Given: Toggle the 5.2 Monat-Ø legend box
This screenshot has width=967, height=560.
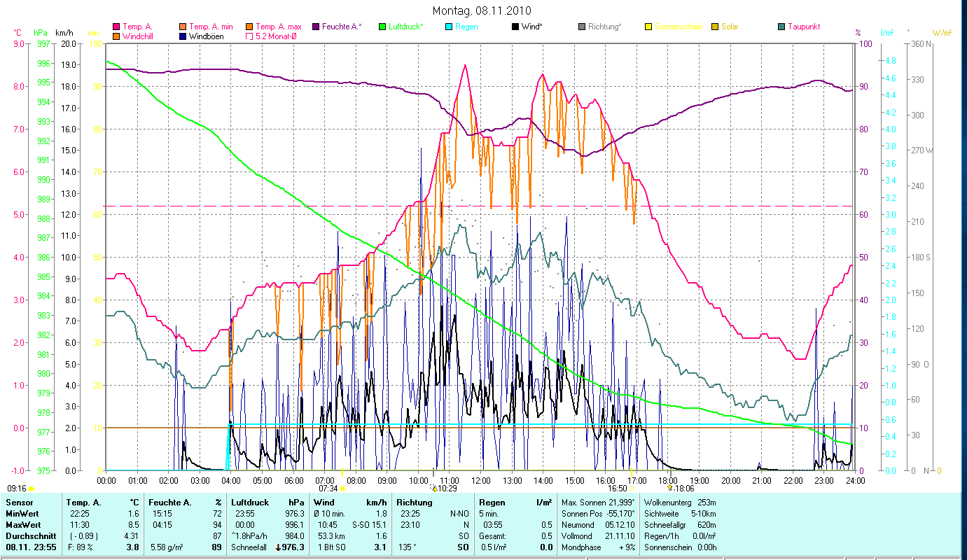Looking at the screenshot, I should pyautogui.click(x=249, y=36).
